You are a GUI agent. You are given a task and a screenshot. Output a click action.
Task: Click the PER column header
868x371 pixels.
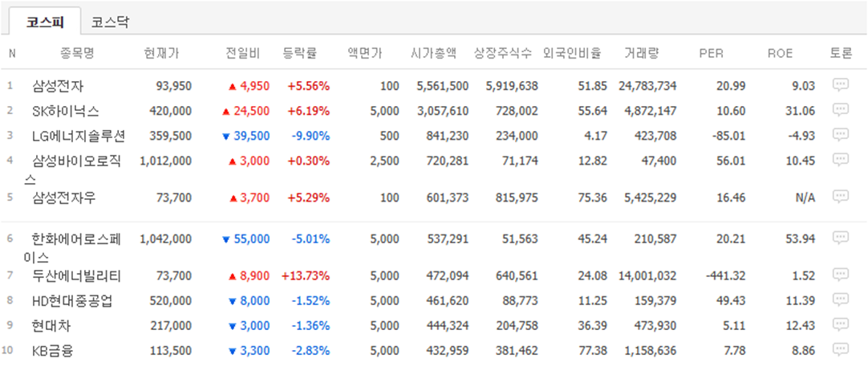pyautogui.click(x=712, y=53)
